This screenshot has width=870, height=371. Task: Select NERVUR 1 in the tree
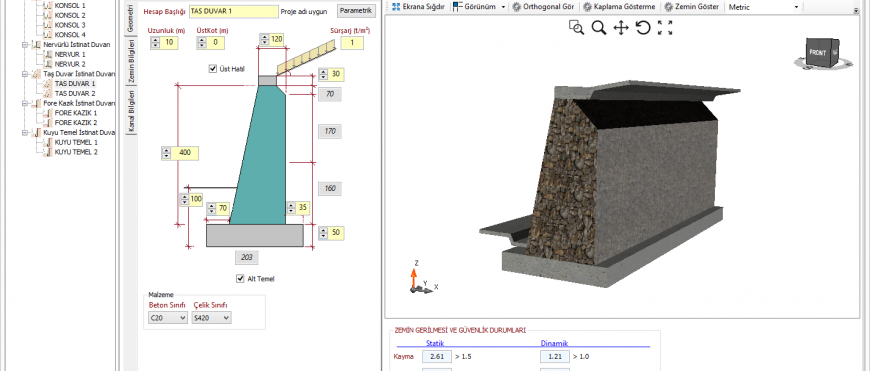pyautogui.click(x=70, y=54)
